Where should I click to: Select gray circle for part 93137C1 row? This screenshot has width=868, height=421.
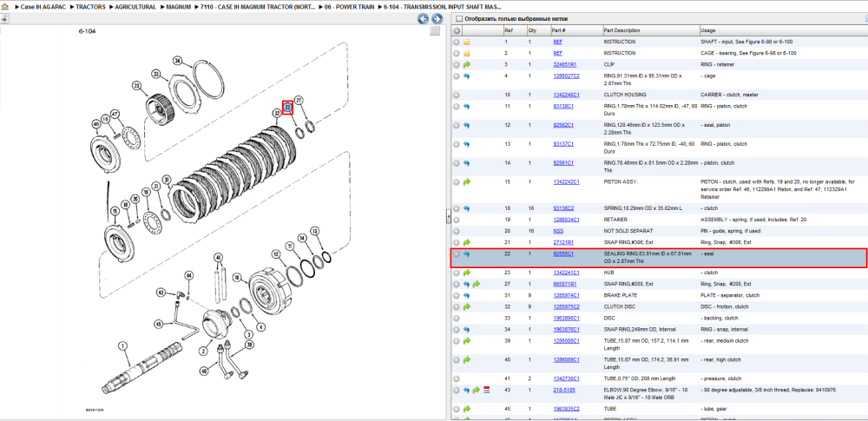[457, 144]
